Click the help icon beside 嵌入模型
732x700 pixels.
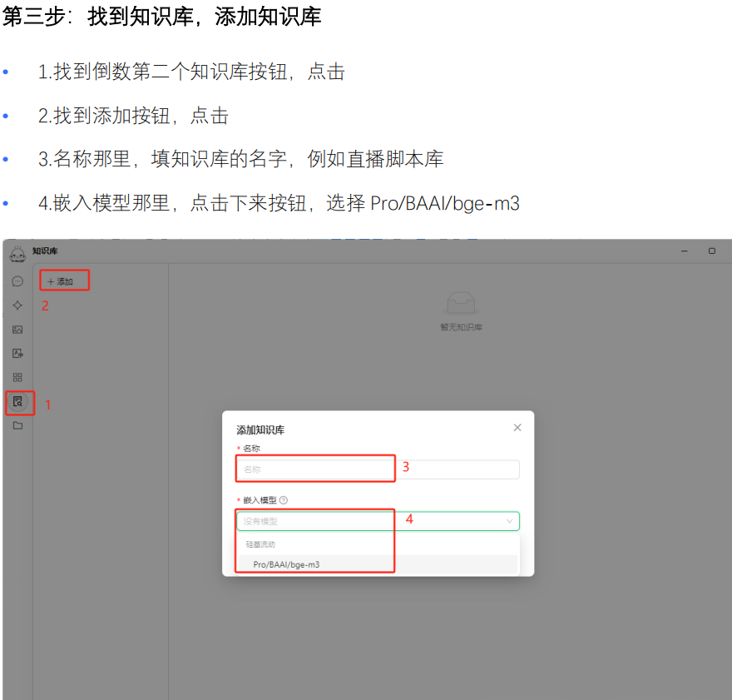(284, 500)
